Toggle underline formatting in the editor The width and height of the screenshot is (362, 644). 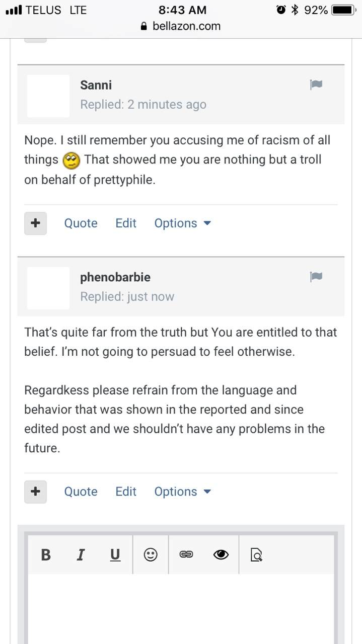point(115,554)
